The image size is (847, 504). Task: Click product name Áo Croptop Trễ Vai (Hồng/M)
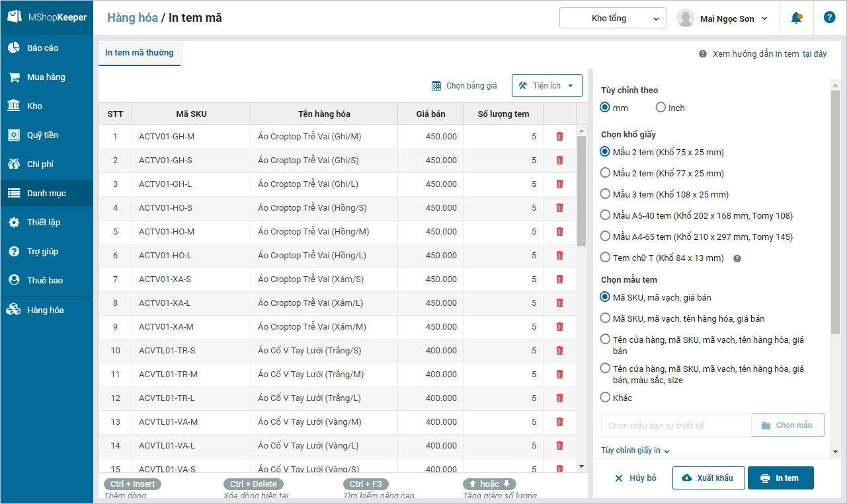(313, 232)
